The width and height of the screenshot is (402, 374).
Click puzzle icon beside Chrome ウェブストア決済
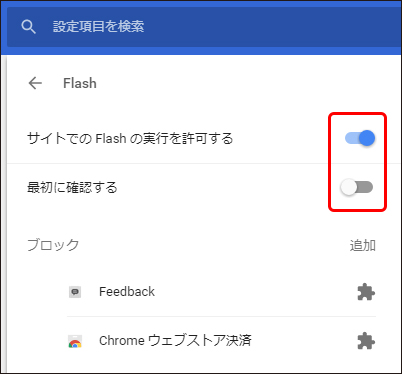tap(366, 341)
